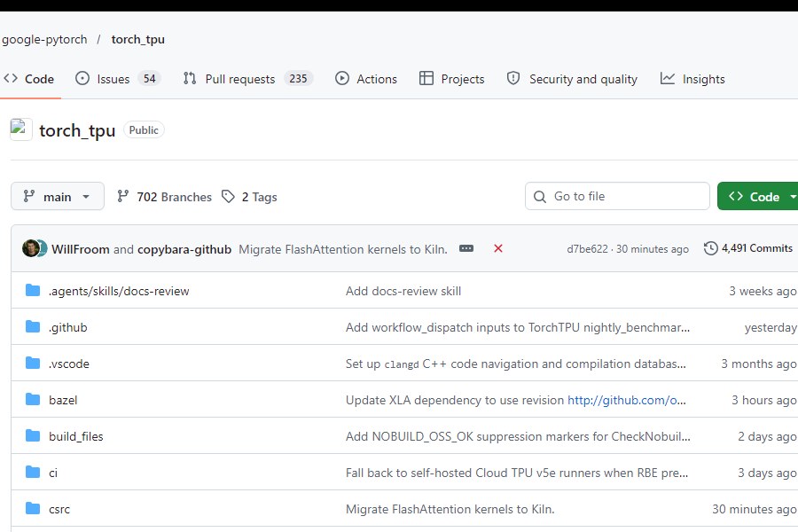Open the Code tab
Screen dimensions: 798x532
pyautogui.click(x=29, y=79)
